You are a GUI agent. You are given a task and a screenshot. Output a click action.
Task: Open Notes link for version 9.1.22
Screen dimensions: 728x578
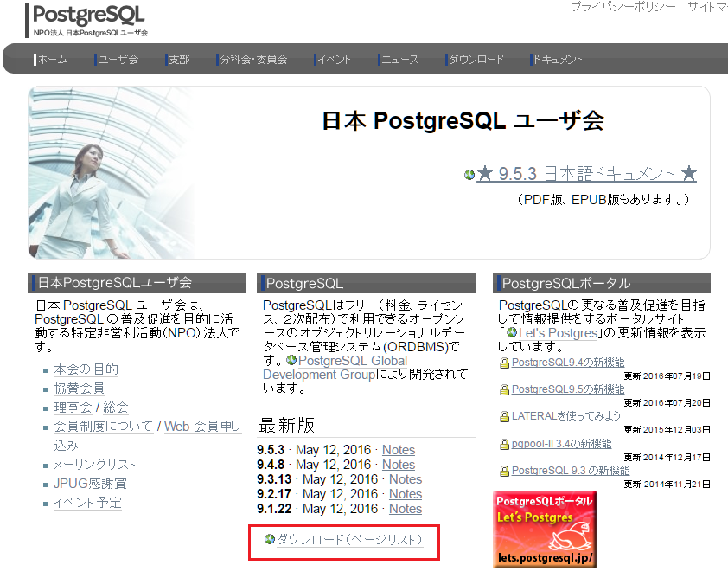(406, 509)
